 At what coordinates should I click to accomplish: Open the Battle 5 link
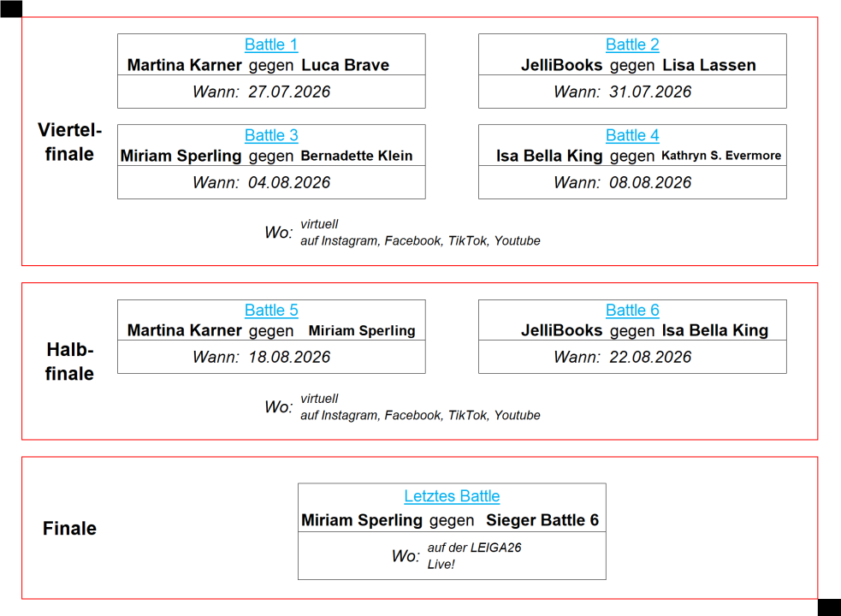point(271,311)
